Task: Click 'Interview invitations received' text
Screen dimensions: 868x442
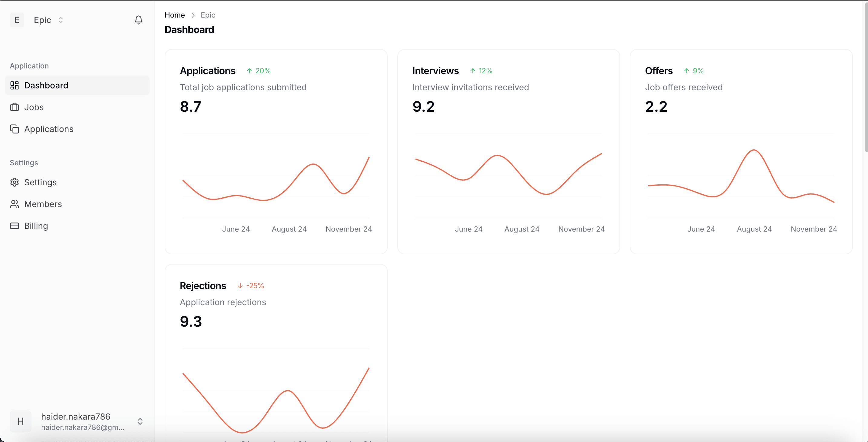Action: pos(471,87)
